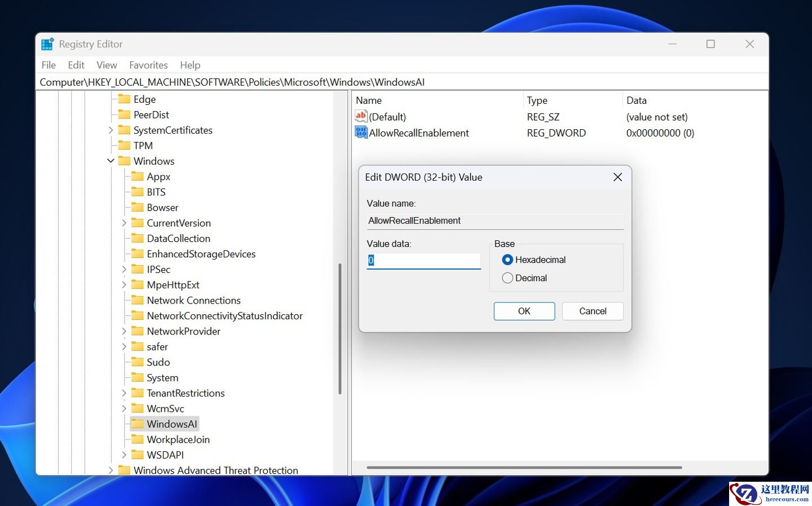
Task: Select the REG_SZ string icon beside (Default)
Action: [361, 117]
